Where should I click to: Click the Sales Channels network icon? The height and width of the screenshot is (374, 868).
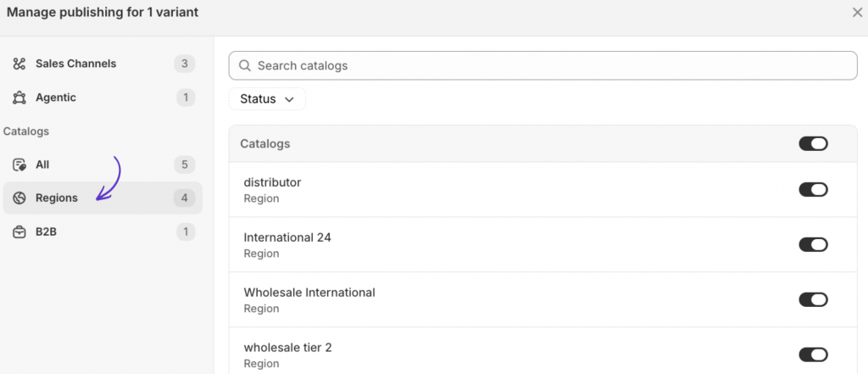point(19,64)
